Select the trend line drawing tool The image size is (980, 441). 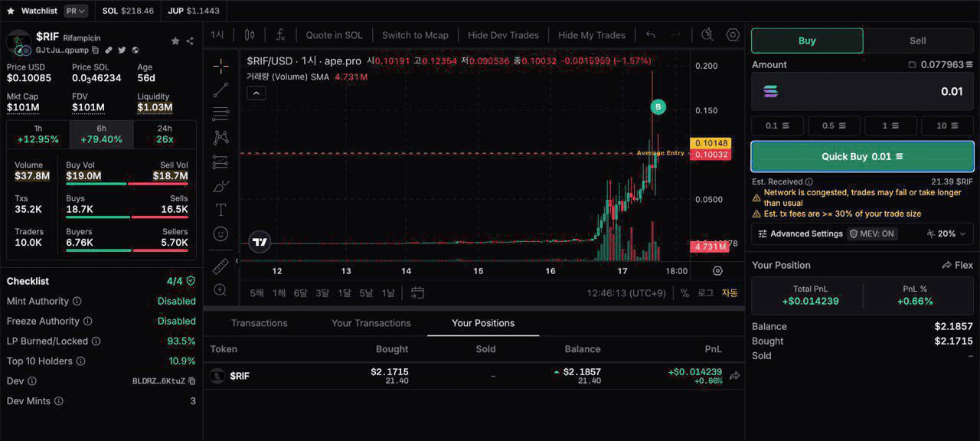coord(220,90)
